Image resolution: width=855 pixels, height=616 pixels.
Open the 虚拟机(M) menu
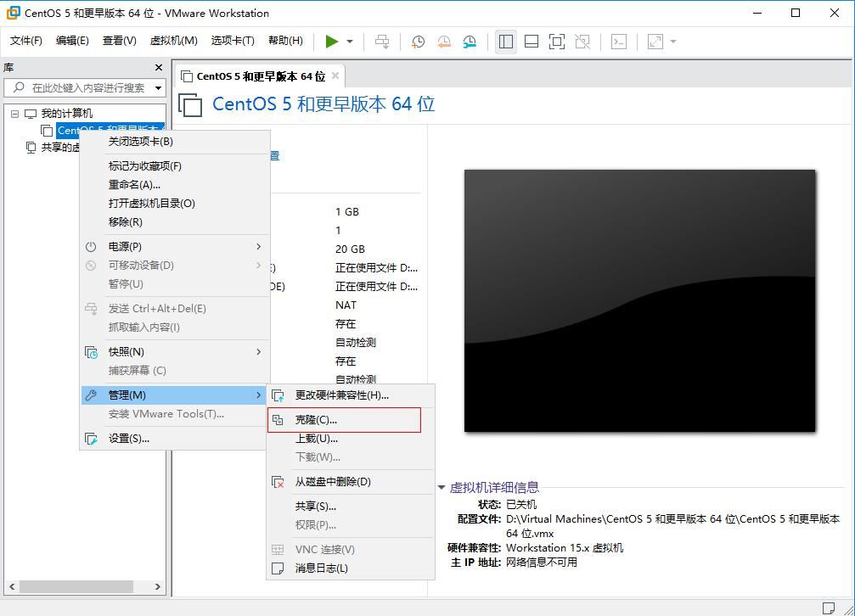pos(173,41)
